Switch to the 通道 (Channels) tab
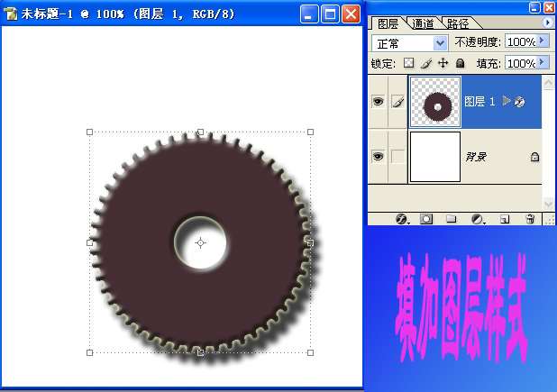The height and width of the screenshot is (392, 557). pos(423,23)
